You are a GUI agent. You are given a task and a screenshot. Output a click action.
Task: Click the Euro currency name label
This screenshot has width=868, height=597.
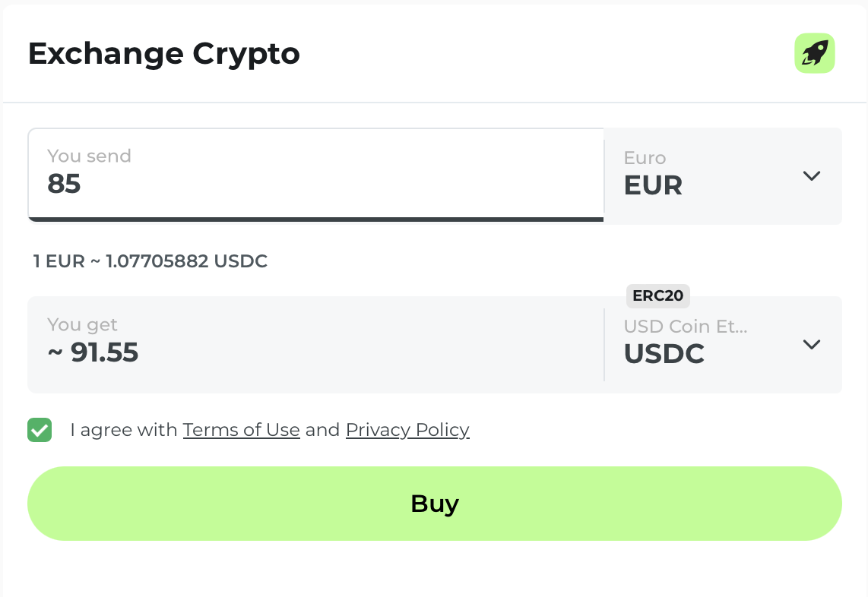pyautogui.click(x=645, y=158)
